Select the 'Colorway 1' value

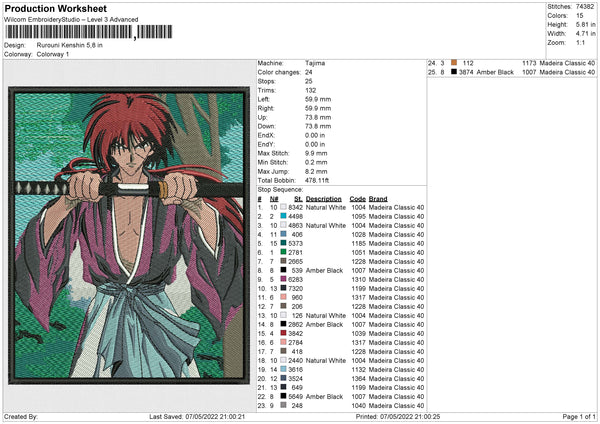click(53, 54)
